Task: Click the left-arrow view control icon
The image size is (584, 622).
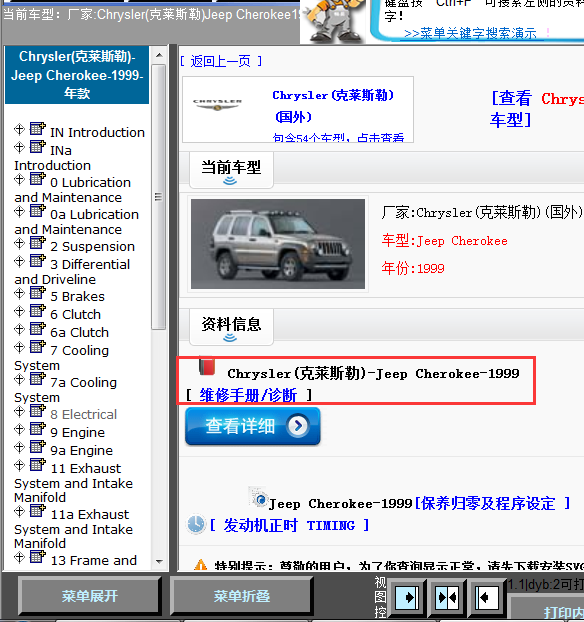Action: tap(486, 596)
